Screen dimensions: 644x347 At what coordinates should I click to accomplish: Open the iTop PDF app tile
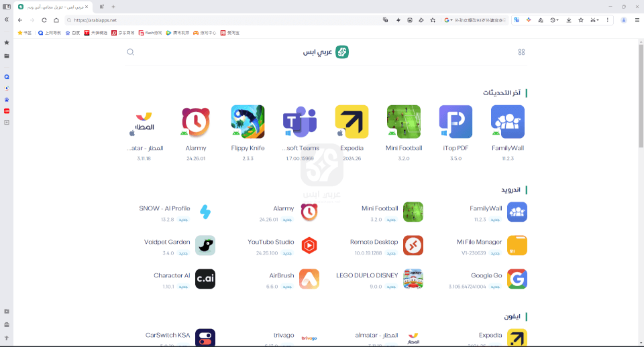click(455, 133)
